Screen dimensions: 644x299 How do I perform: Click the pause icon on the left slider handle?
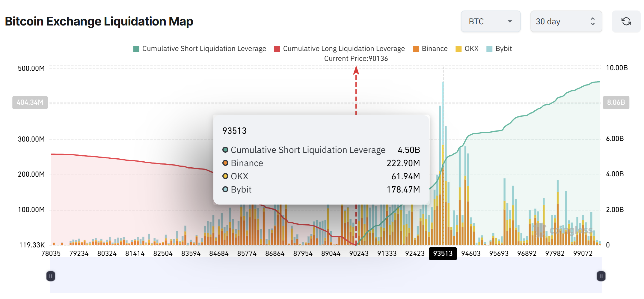51,276
